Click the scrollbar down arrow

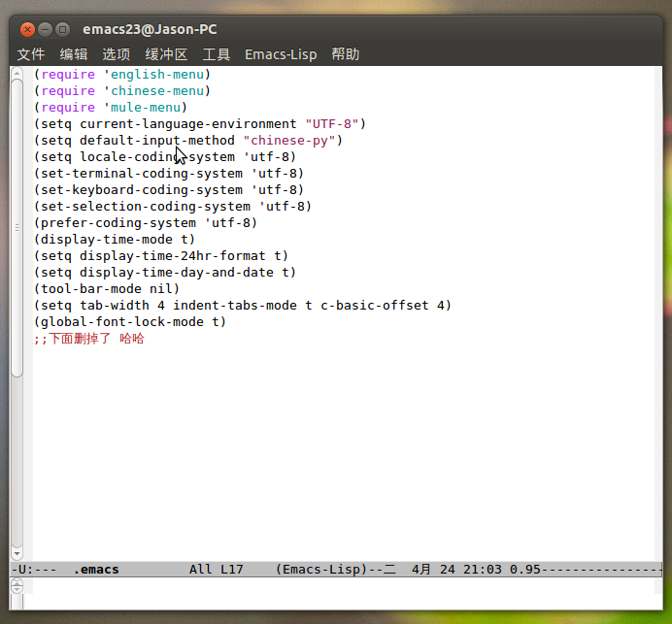17,553
